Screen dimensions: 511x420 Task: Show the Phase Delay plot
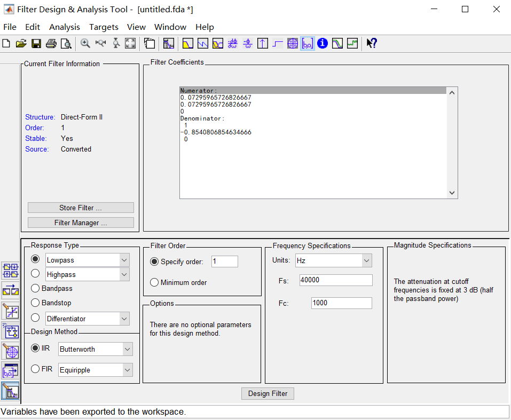pos(248,43)
